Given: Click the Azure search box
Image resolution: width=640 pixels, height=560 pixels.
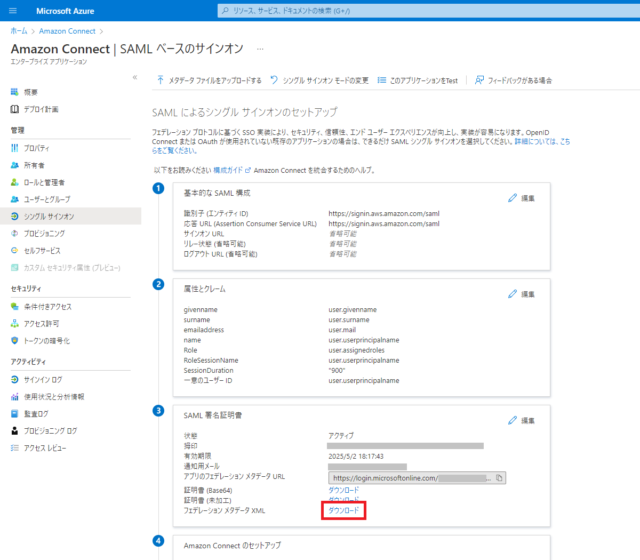Looking at the screenshot, I should coord(429,11).
